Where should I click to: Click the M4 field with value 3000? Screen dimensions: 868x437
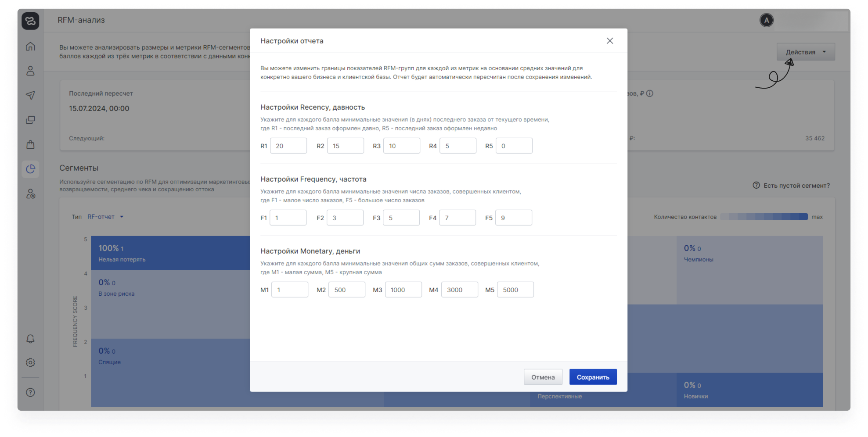pos(460,290)
